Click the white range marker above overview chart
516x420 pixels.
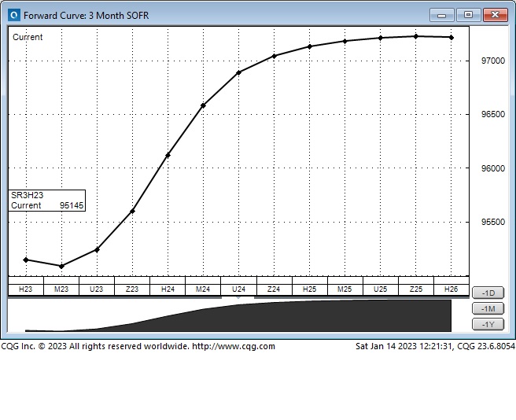[x=238, y=297]
